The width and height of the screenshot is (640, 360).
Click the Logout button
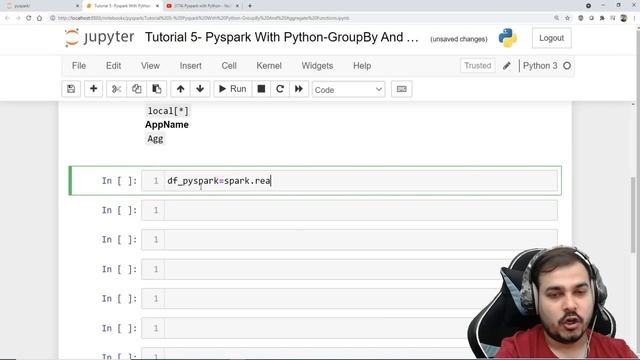551,38
